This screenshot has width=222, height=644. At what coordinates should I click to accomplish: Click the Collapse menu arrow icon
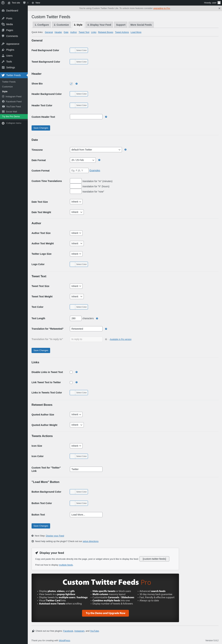point(3,123)
